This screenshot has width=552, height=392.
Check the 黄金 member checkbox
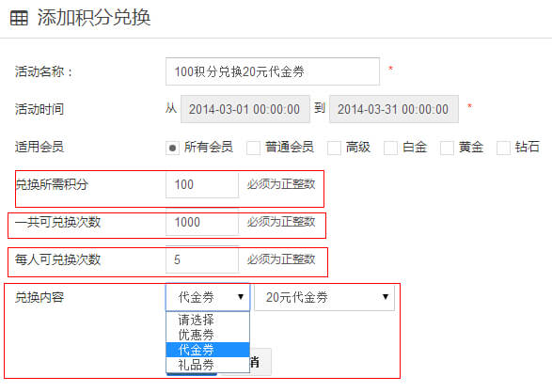447,148
